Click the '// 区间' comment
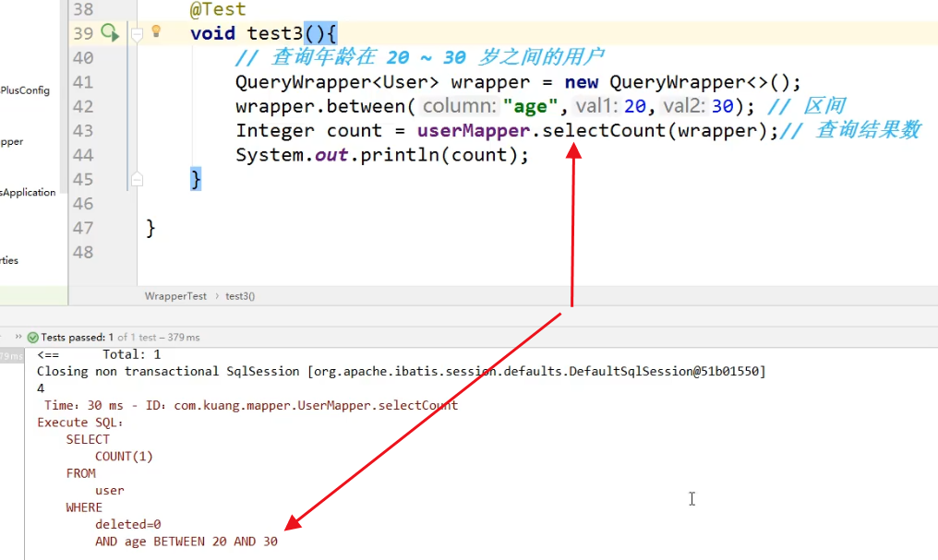The width and height of the screenshot is (938, 560). pos(806,106)
